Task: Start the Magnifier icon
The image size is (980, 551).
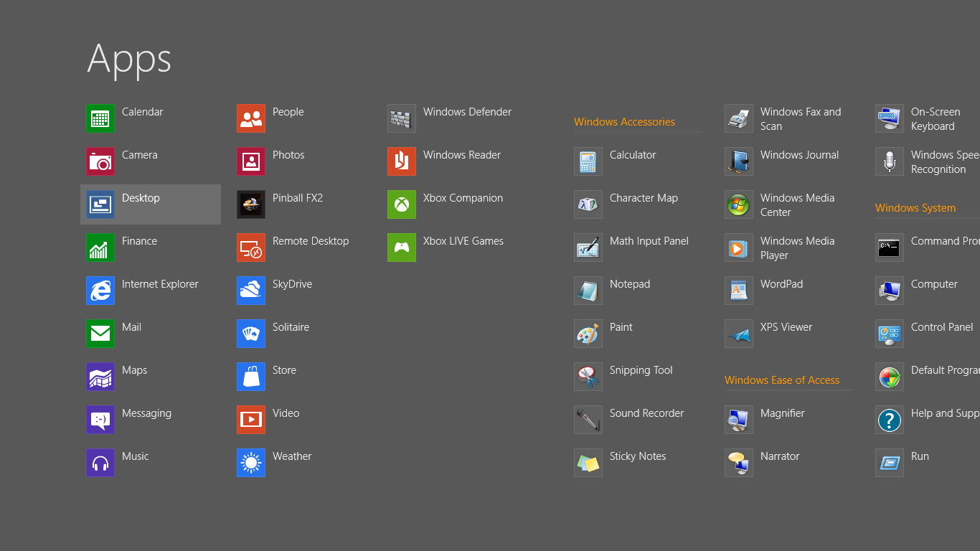Action: pyautogui.click(x=739, y=420)
